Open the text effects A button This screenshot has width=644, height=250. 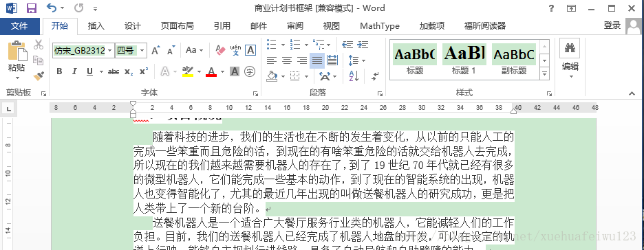tap(165, 71)
